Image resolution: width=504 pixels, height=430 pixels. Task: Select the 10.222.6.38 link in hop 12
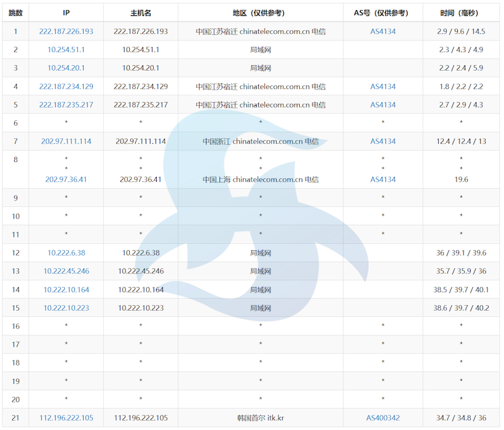66,252
